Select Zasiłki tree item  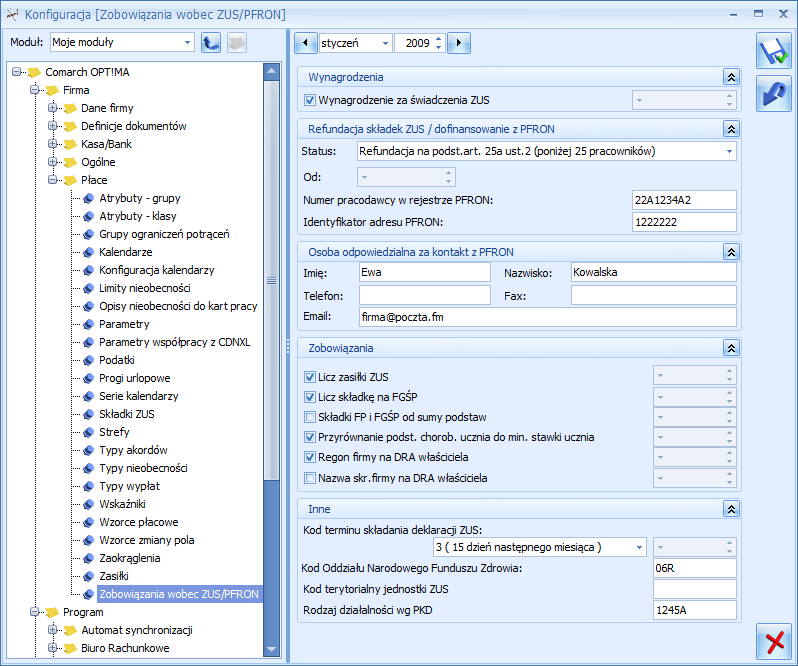click(x=113, y=576)
